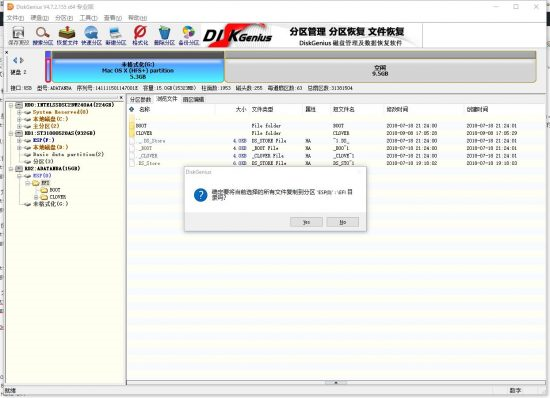
Task: Click the Search partition magnifier icon
Action: click(x=42, y=33)
